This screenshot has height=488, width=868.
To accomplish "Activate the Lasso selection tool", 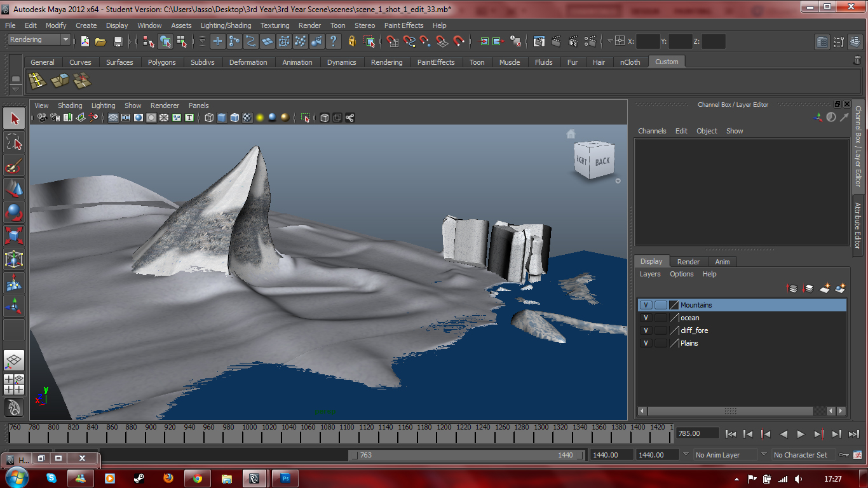I will 14,142.
